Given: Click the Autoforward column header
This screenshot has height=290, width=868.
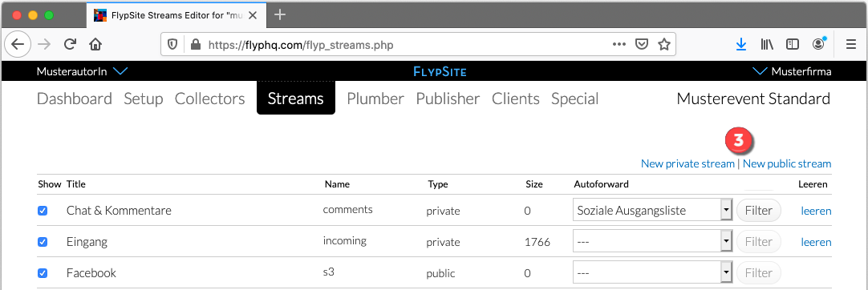Looking at the screenshot, I should pyautogui.click(x=601, y=184).
